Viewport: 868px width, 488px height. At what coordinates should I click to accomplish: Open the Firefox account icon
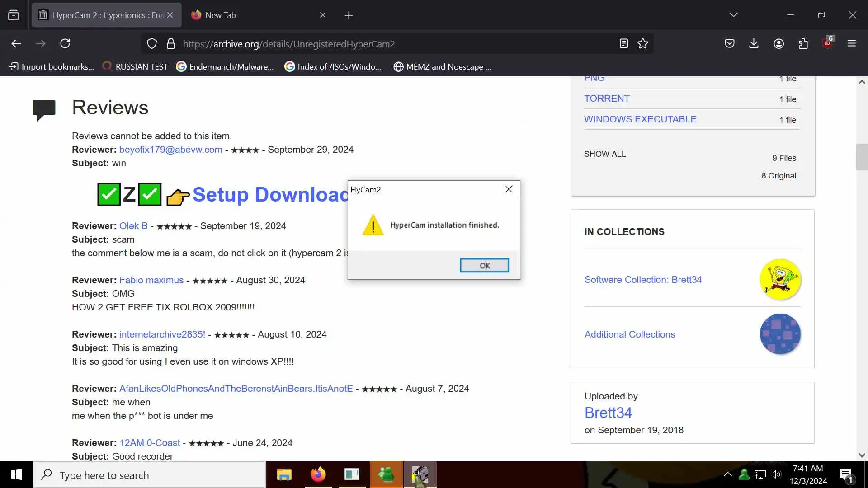(778, 43)
